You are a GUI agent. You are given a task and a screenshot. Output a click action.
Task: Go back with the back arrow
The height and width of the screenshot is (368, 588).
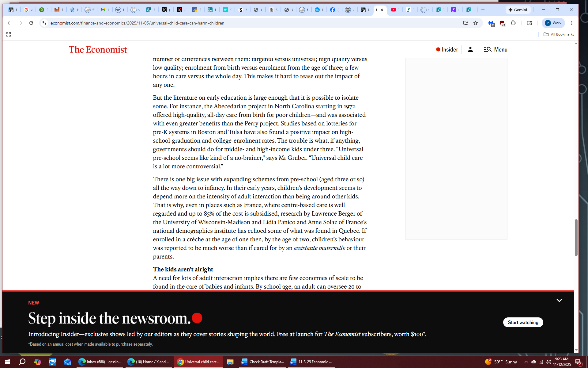[x=9, y=23]
